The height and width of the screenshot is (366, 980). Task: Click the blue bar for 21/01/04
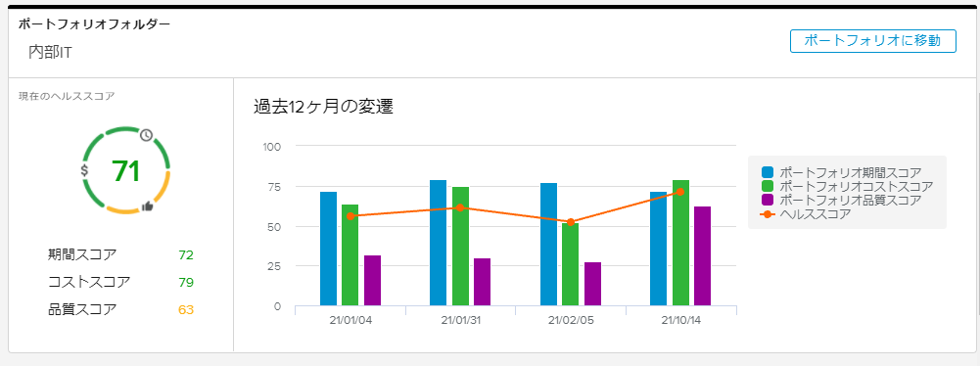pos(328,249)
